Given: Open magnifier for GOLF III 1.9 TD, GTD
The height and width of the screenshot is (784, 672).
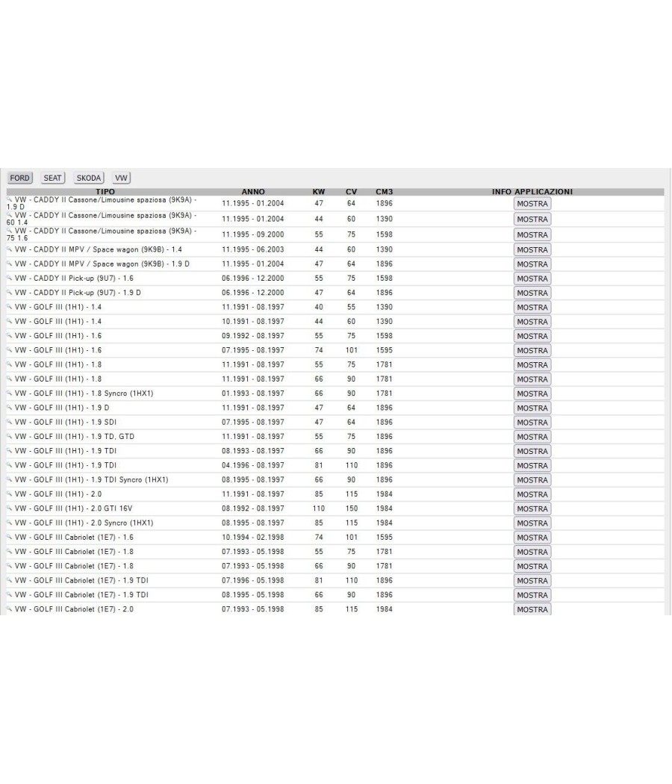Looking at the screenshot, I should pyautogui.click(x=10, y=437).
